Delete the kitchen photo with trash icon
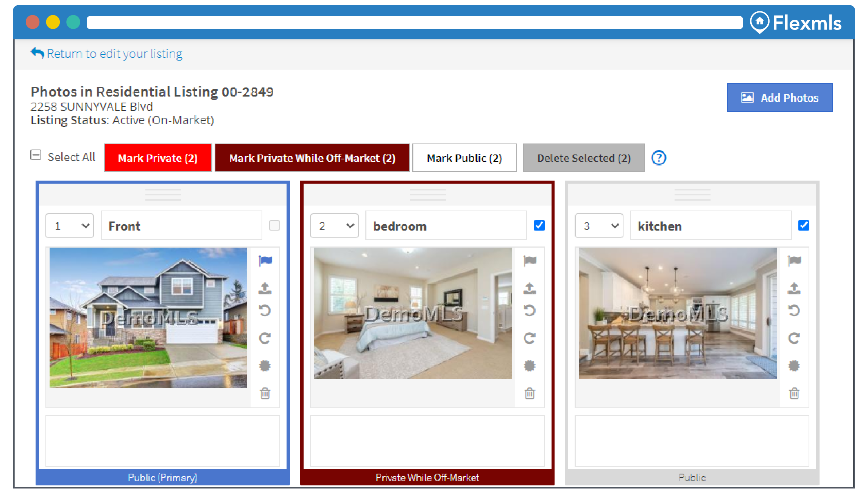The image size is (868, 496). click(794, 393)
